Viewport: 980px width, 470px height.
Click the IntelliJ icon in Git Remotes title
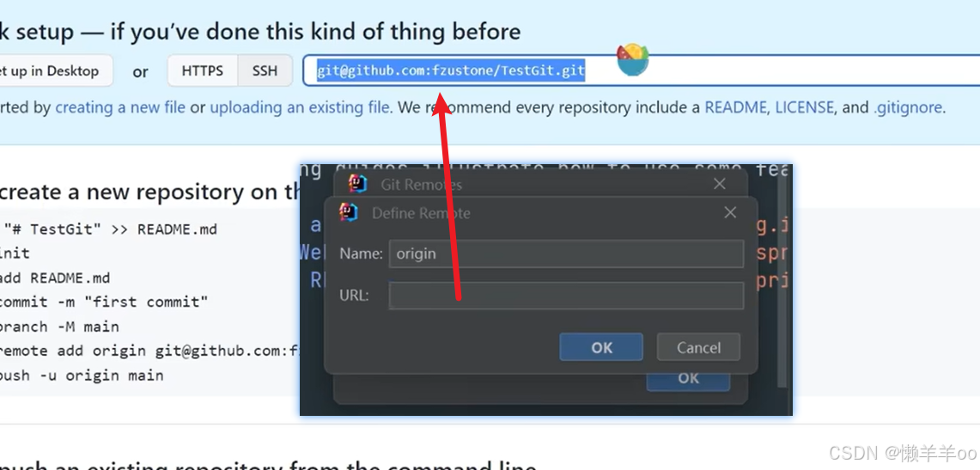(x=357, y=183)
